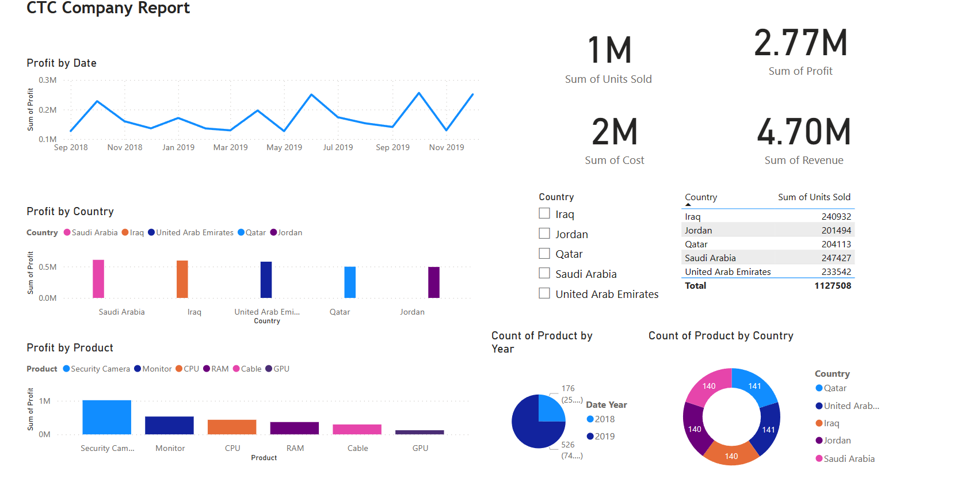The image size is (980, 482).
Task: Select the 2.77M Sum of Profit card
Action: click(x=800, y=52)
